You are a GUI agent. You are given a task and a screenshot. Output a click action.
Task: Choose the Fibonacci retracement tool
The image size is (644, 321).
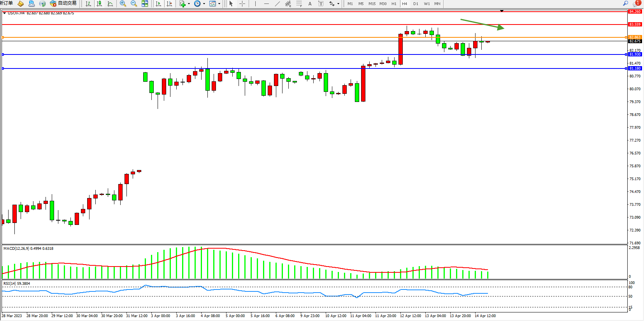(x=299, y=4)
